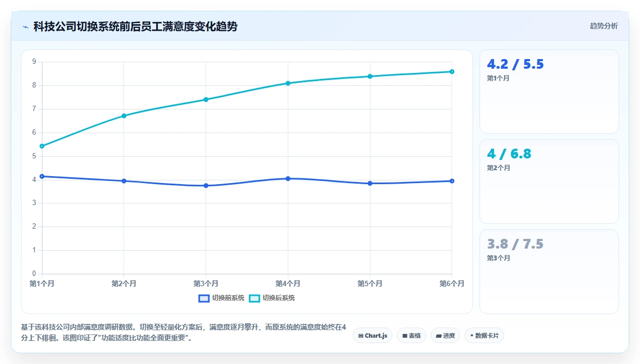Image resolution: width=640 pixels, height=364 pixels.
Task: Click the 第6个月 point on the cyan line
Action: (x=452, y=72)
